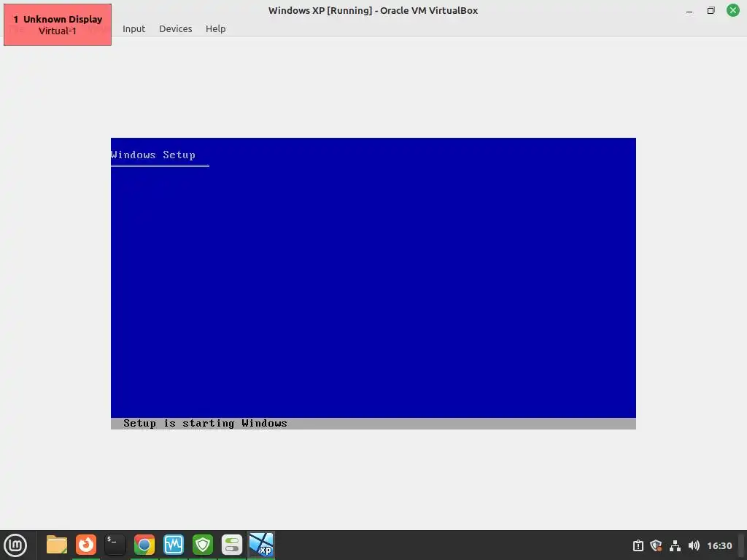
Task: Launch the Terminal from the taskbar
Action: pos(115,545)
